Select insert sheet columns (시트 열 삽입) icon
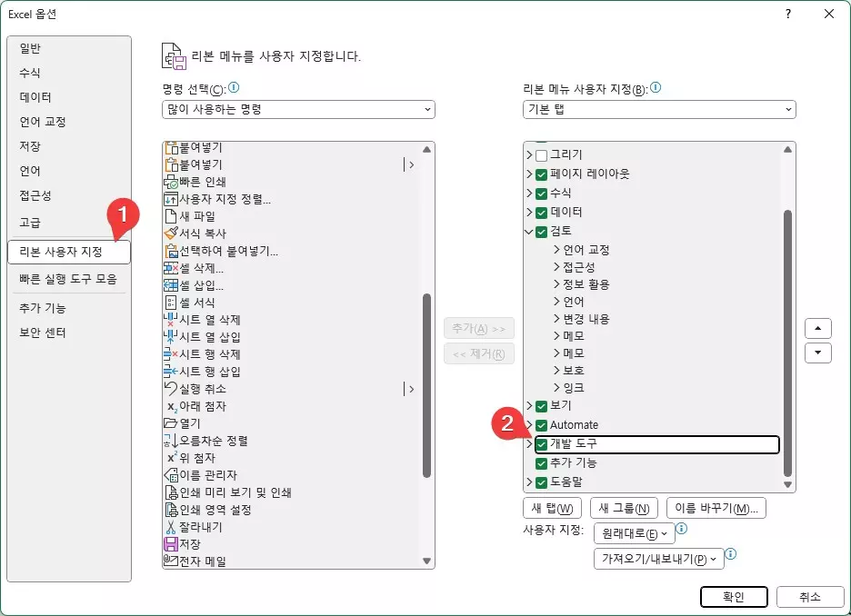 [170, 337]
